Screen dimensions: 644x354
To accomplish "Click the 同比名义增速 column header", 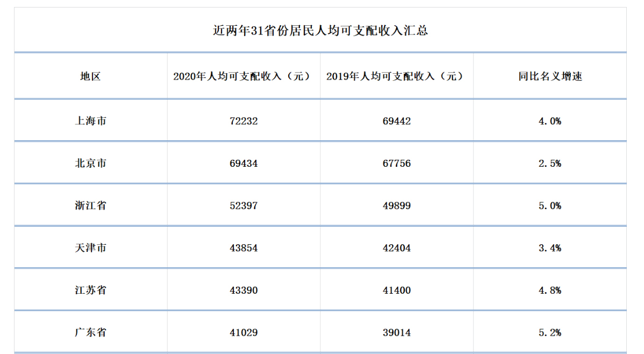I will tap(550, 76).
